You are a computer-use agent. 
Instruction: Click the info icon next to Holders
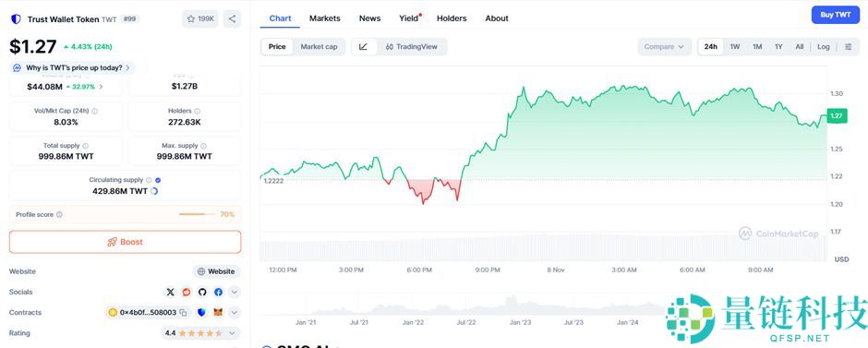[x=197, y=111]
